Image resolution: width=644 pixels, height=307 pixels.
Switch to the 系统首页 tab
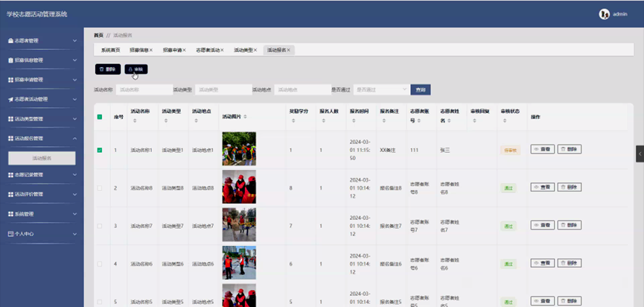tap(110, 50)
